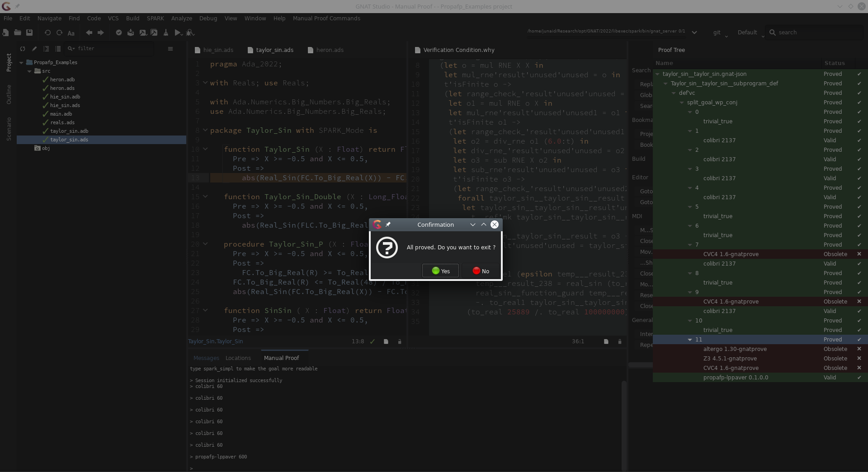The width and height of the screenshot is (868, 472).
Task: Click No in the Confirmation dialog
Action: [x=481, y=271]
